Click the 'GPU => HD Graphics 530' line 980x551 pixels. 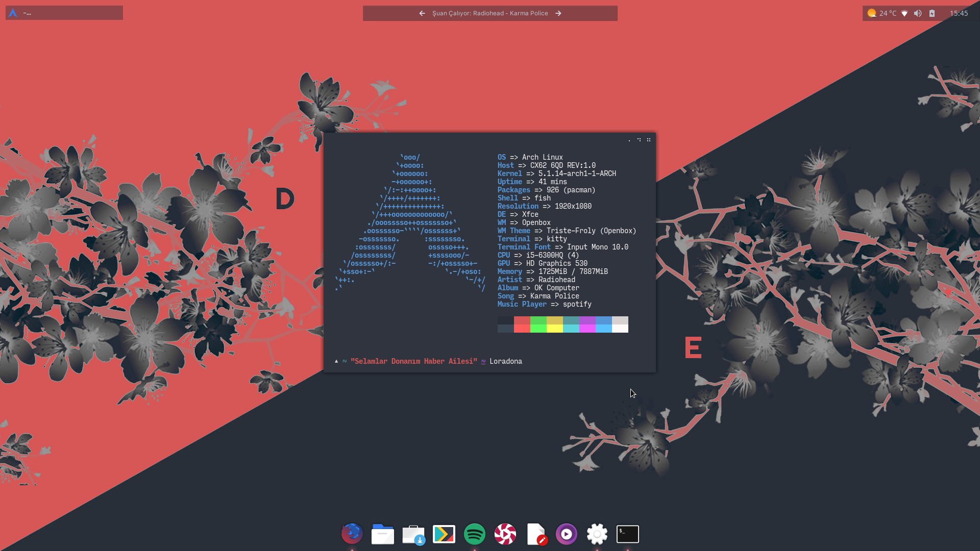pos(543,263)
